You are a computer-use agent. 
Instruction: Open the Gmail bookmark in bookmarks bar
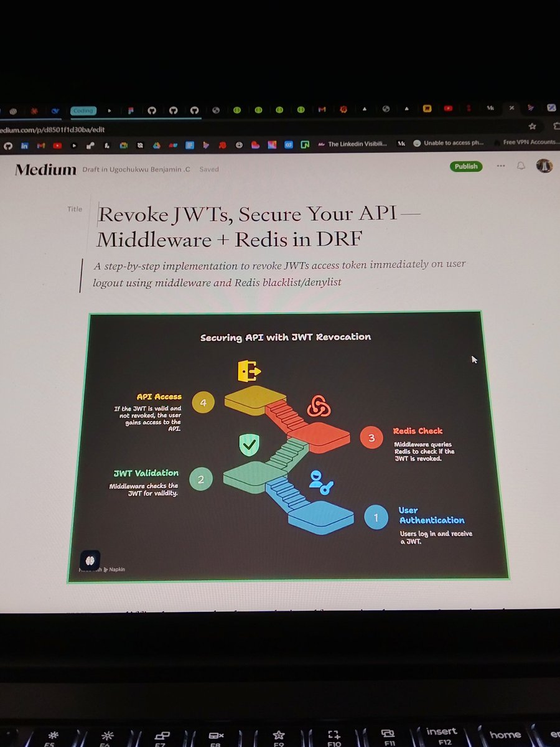(x=41, y=146)
